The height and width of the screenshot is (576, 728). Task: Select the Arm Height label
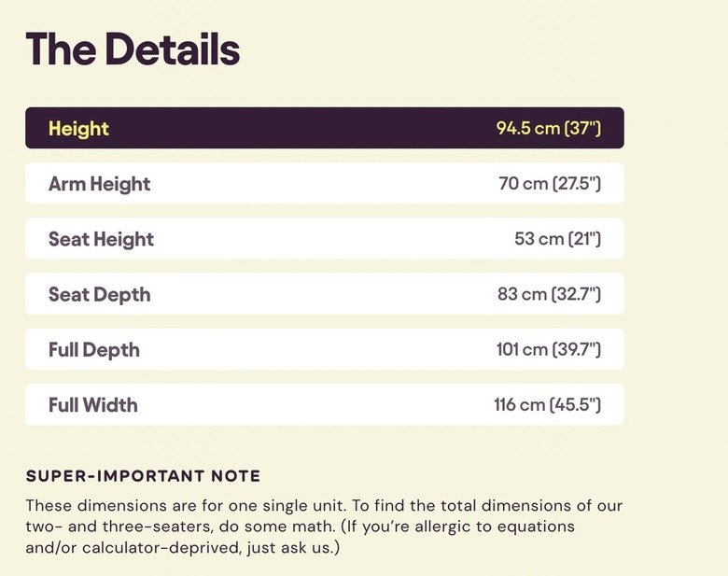[x=99, y=184]
